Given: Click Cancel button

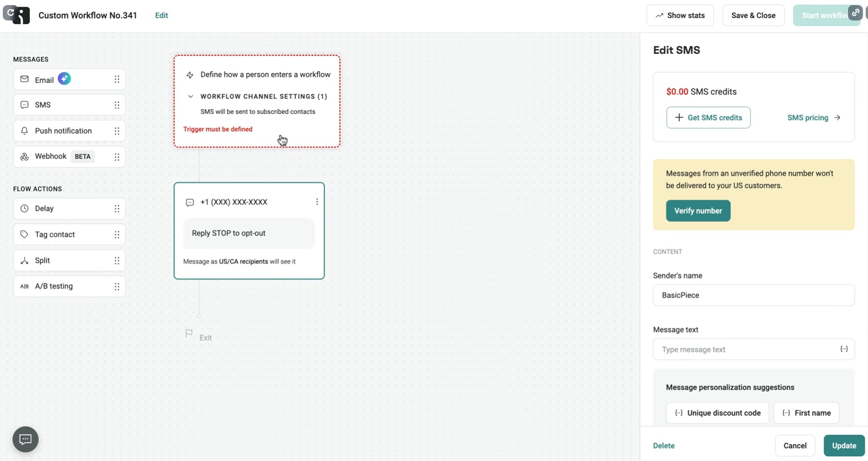Looking at the screenshot, I should [x=795, y=446].
